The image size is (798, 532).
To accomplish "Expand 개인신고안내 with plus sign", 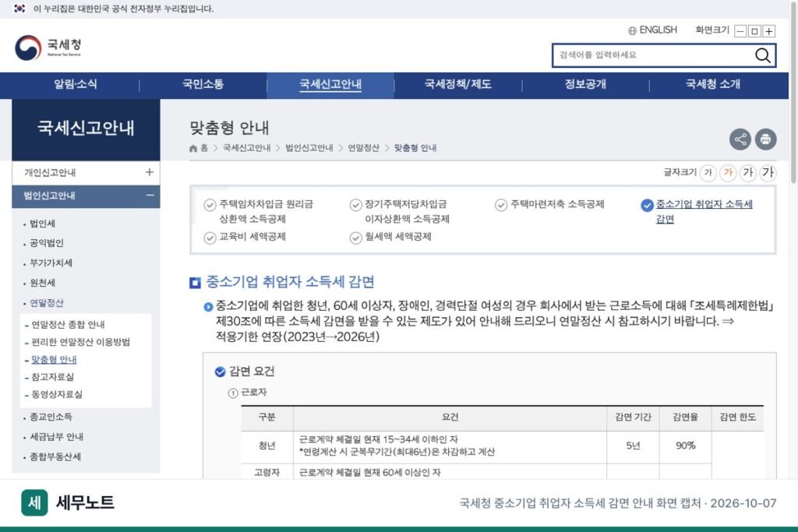I will [149, 172].
